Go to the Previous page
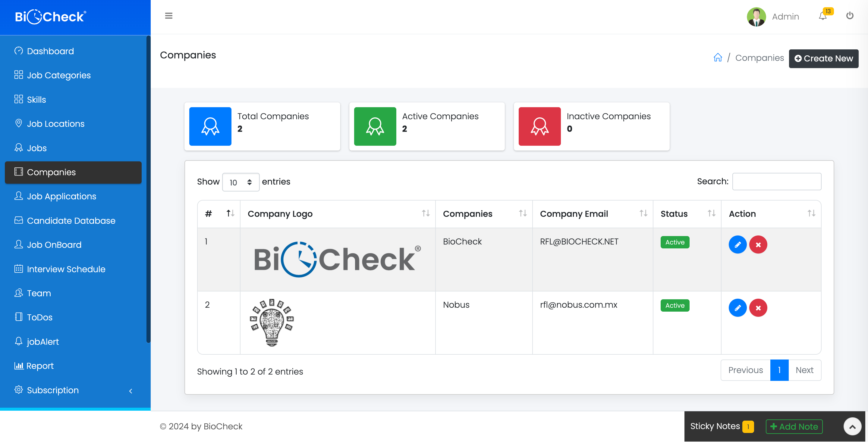Viewport: 868px width, 442px height. click(x=745, y=370)
